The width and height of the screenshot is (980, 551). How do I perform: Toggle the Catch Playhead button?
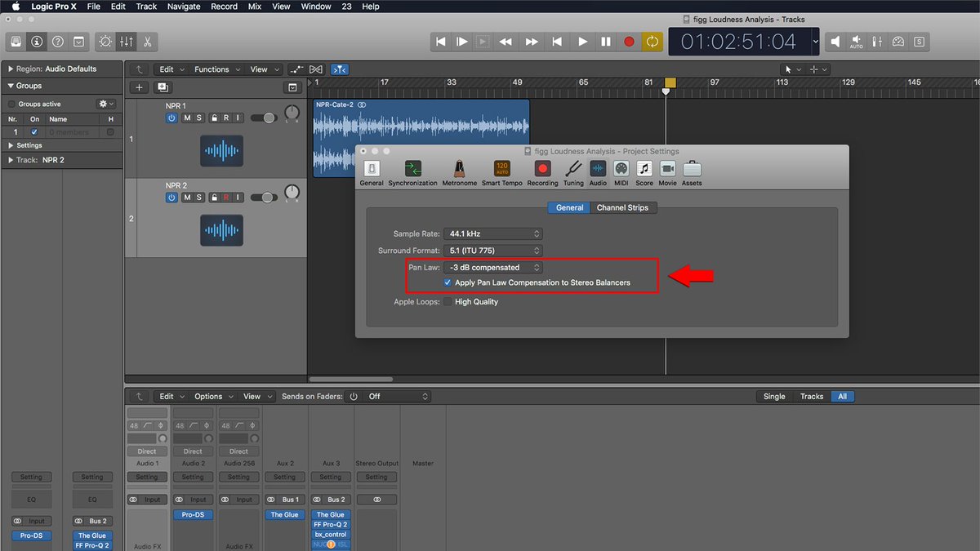coord(341,69)
